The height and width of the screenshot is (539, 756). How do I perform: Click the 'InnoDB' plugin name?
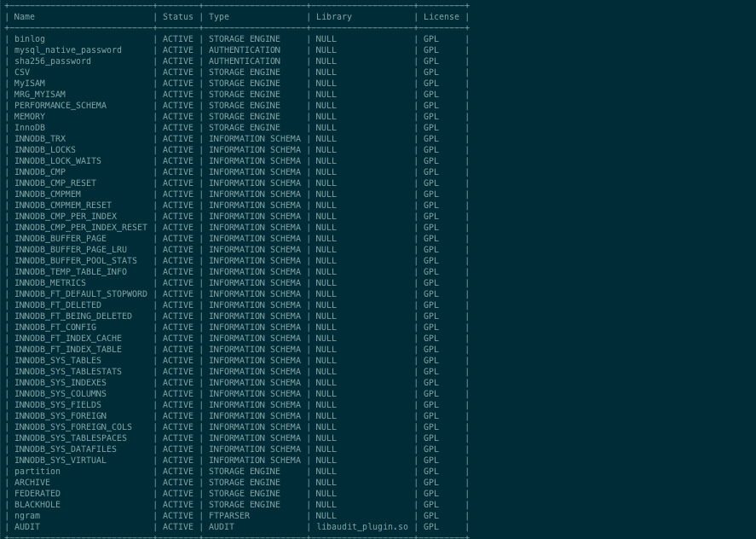(x=30, y=128)
